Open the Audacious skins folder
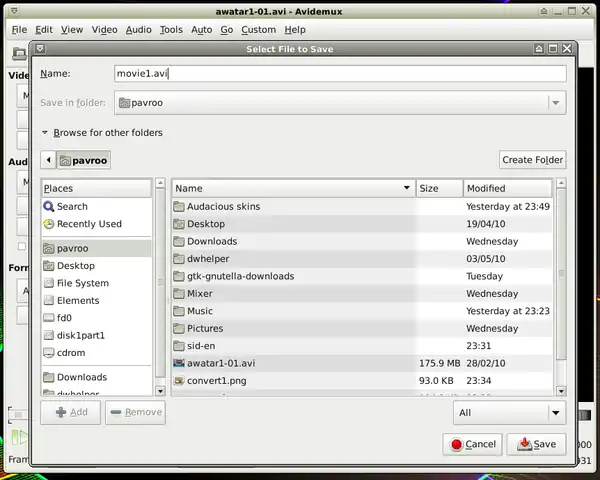Screen dimensions: 600x480 222,207
